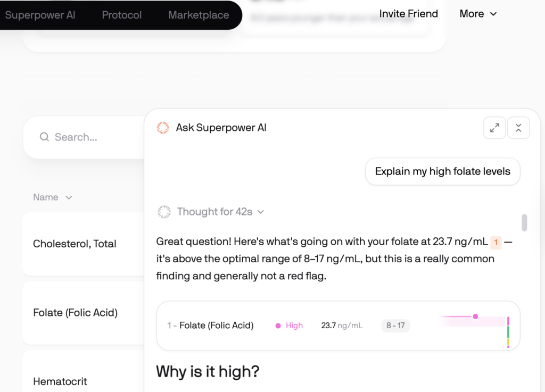Viewport: 545px width, 392px height.
Task: Go to the Superpower AI tab
Action: coord(40,15)
